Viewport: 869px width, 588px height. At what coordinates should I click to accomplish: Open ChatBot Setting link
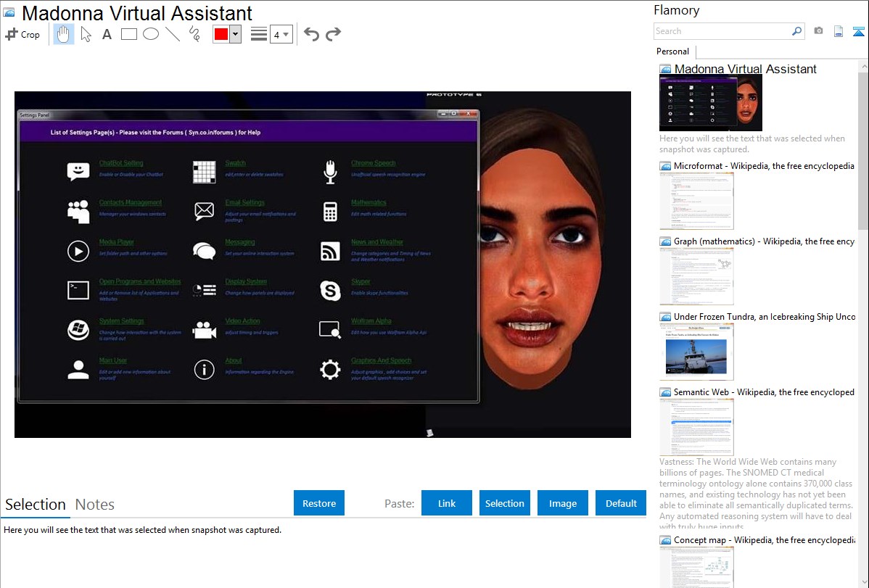(x=121, y=163)
